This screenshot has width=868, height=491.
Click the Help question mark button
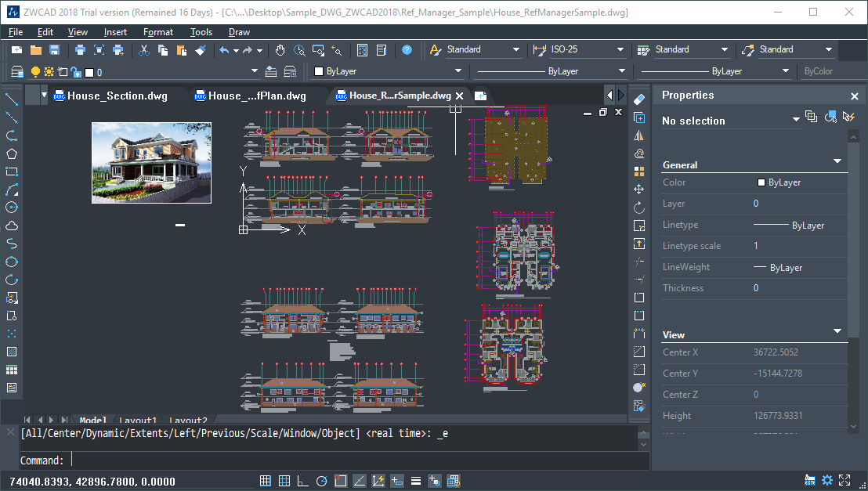pos(407,49)
